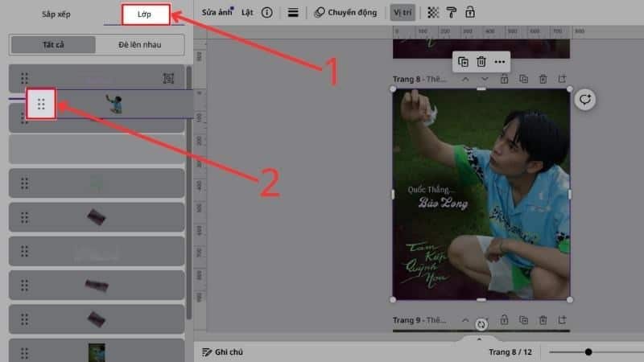Click the comment bubble icon beside the canvas
The image size is (644, 362).
coord(584,100)
